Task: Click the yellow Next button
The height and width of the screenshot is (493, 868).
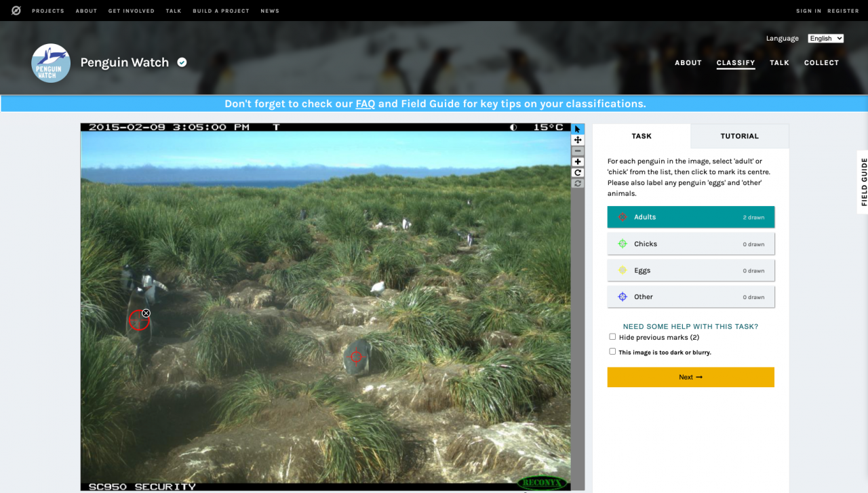Action: tap(690, 377)
